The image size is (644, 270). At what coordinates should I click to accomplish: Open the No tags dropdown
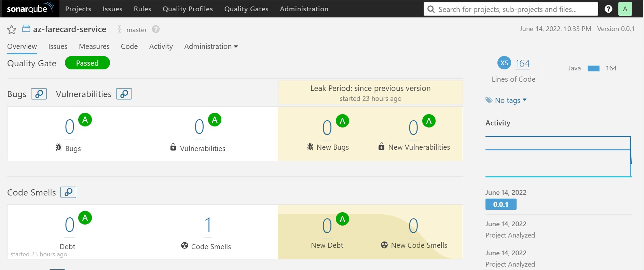click(511, 100)
